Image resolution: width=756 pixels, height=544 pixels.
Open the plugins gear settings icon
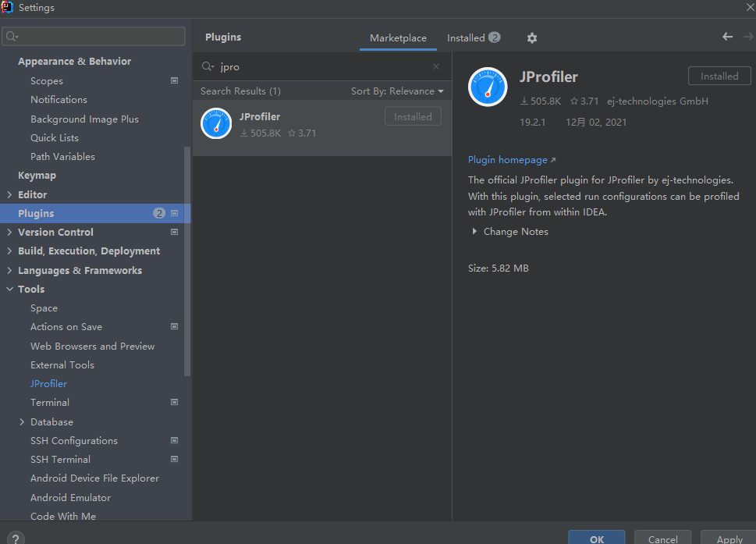pos(532,38)
